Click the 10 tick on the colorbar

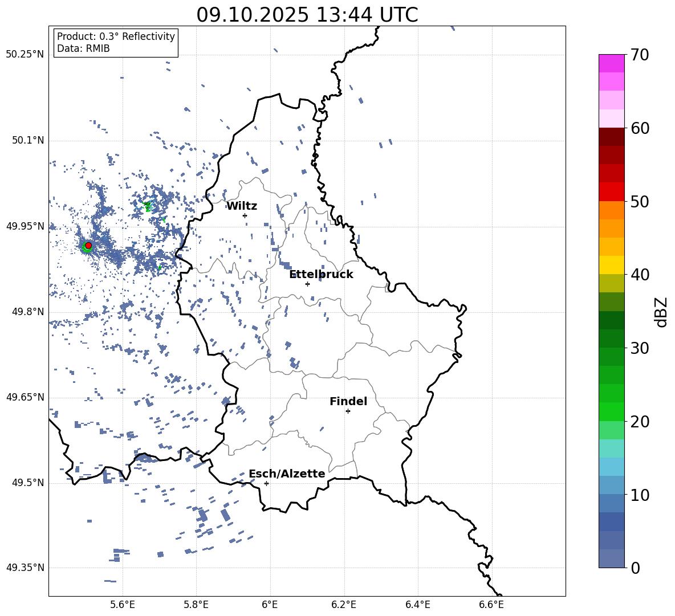point(640,495)
